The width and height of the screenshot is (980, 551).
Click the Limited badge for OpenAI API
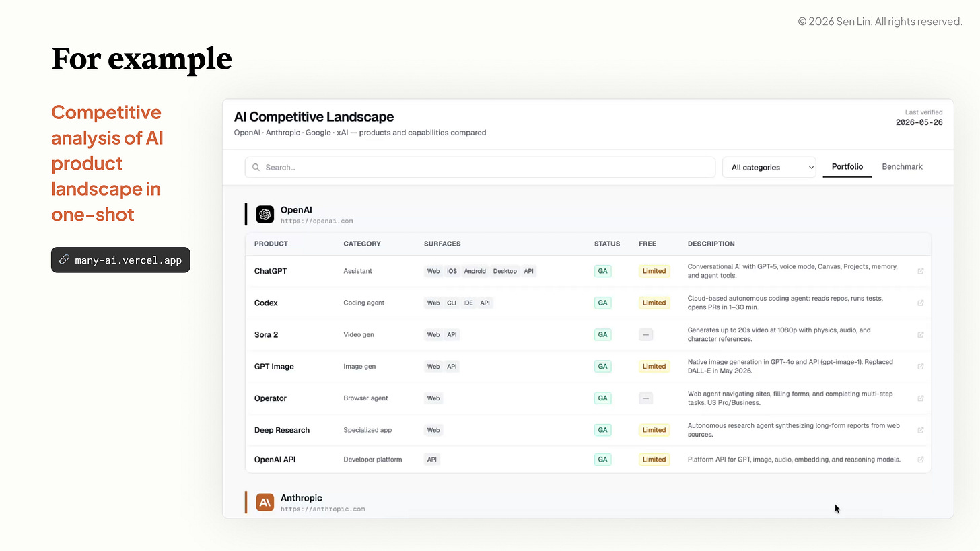(654, 460)
